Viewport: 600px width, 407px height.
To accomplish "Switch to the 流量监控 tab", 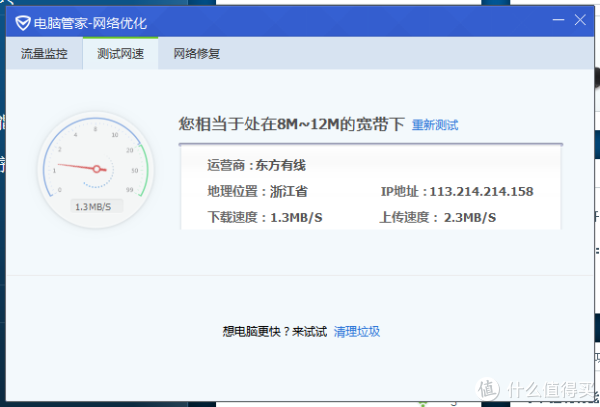I will click(x=44, y=54).
